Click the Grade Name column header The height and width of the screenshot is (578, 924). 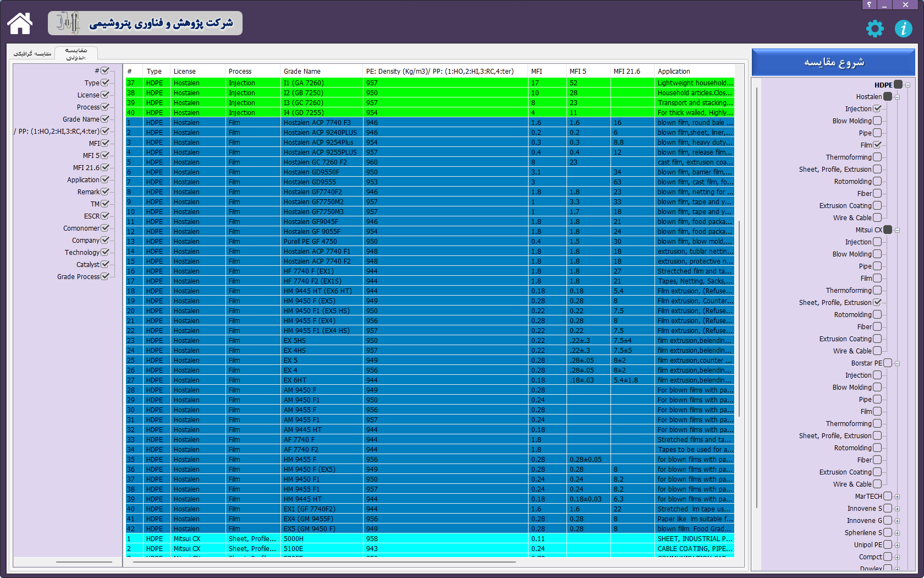(322, 71)
